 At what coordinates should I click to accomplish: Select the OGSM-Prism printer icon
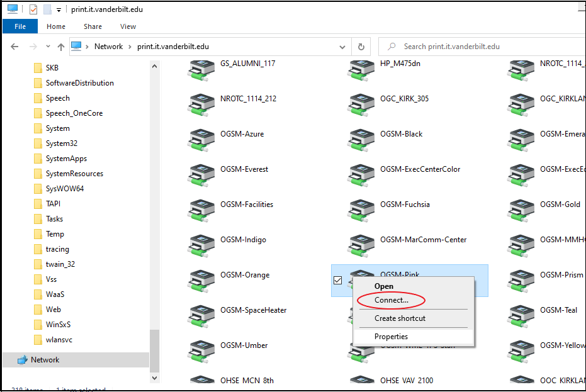521,281
